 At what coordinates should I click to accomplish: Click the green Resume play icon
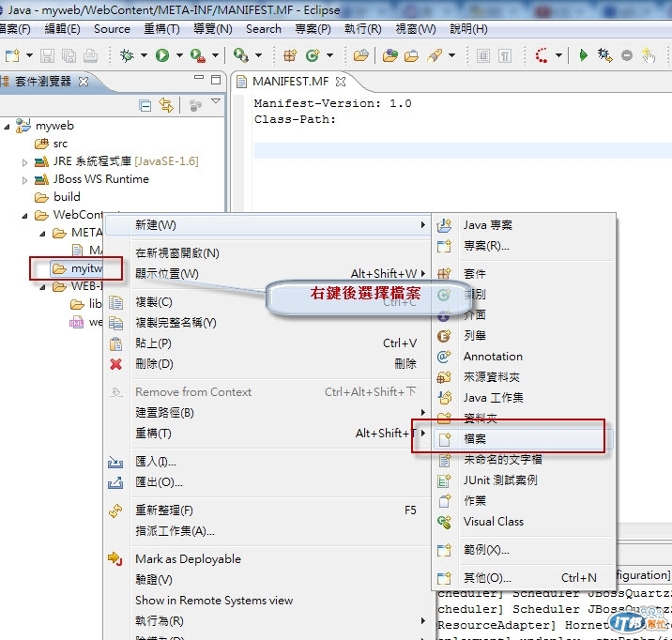[x=583, y=55]
